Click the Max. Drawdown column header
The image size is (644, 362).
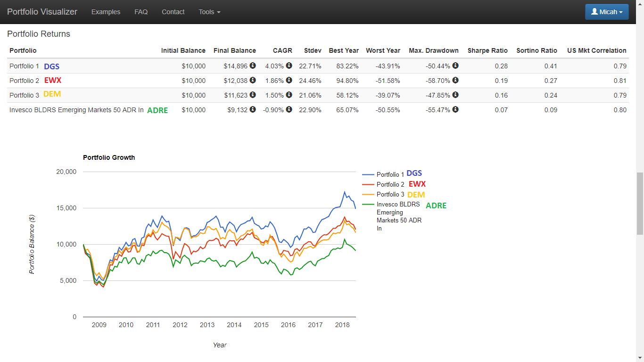pyautogui.click(x=434, y=50)
